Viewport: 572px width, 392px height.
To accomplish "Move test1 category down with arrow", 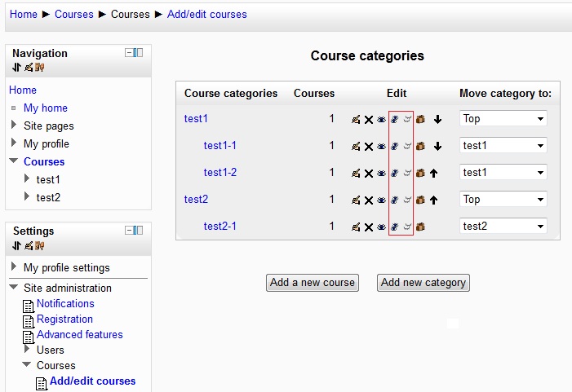I will (437, 119).
